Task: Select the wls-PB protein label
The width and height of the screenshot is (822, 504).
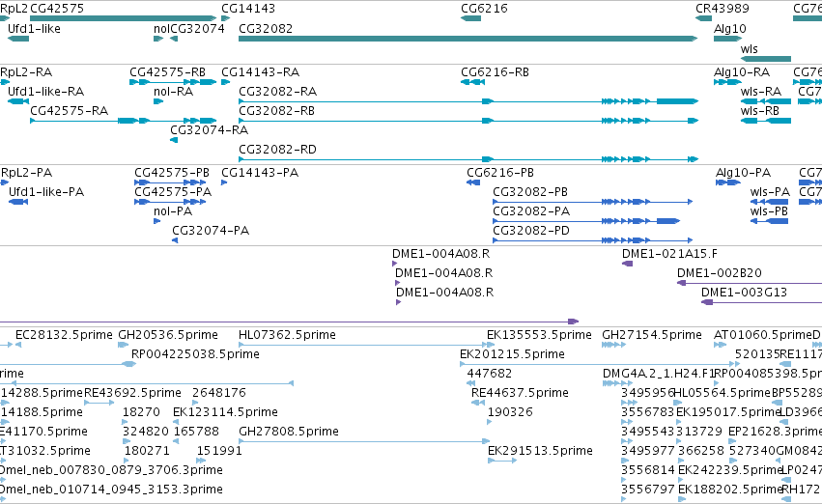Action: (x=769, y=211)
